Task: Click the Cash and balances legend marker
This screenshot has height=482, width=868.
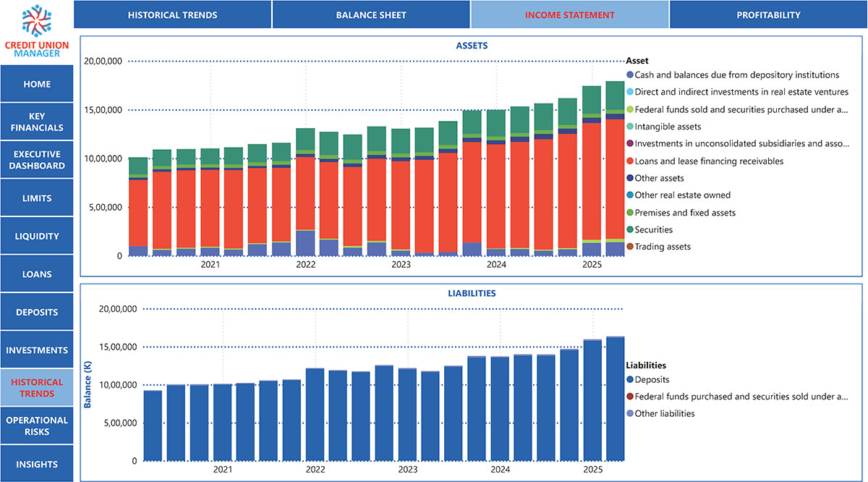Action: (x=630, y=75)
